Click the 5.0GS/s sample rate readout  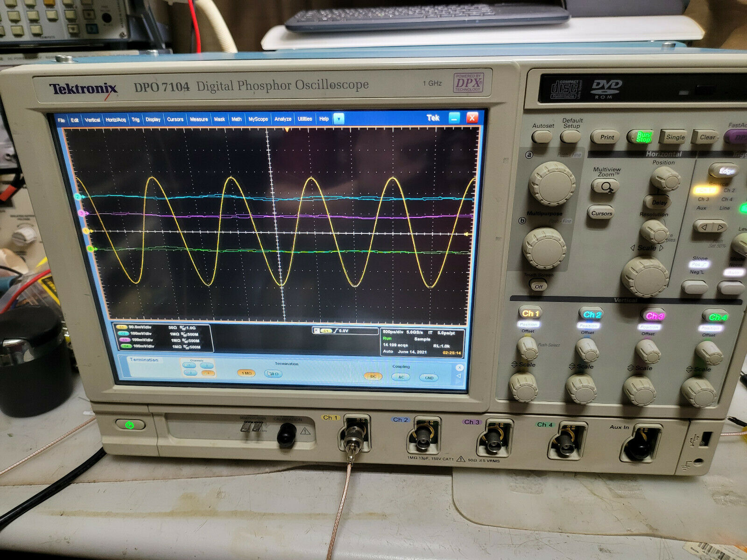pyautogui.click(x=415, y=332)
